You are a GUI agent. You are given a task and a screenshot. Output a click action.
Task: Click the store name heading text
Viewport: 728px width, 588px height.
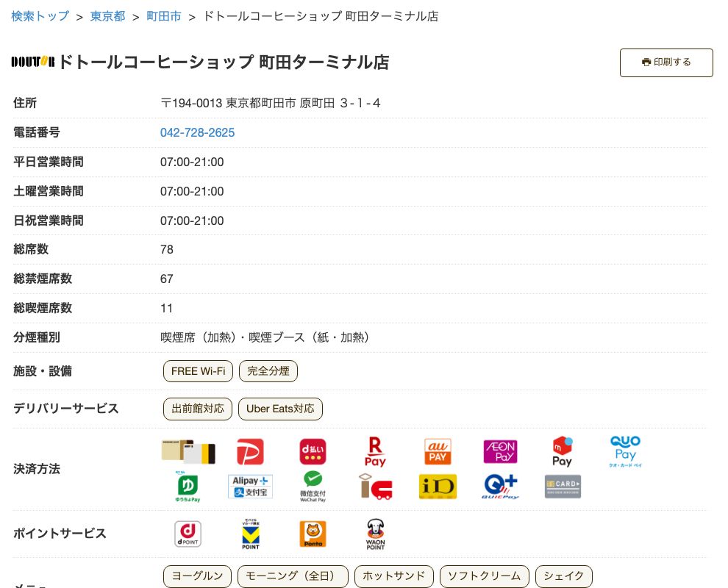(x=224, y=62)
